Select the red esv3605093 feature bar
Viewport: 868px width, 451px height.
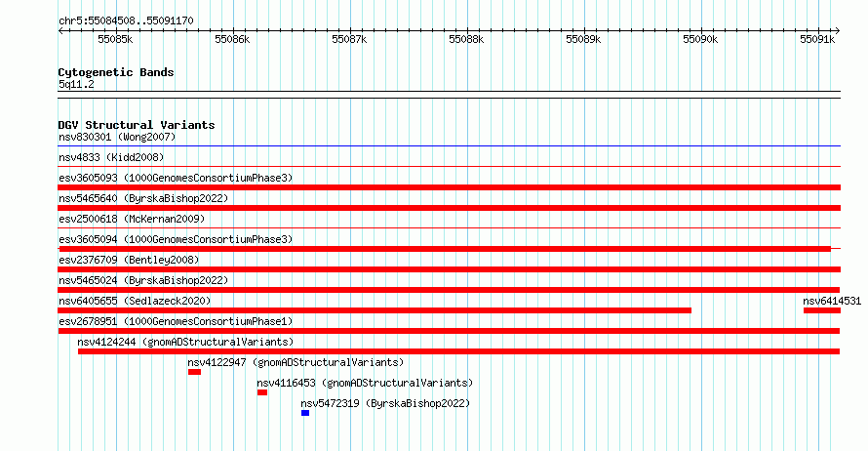tap(450, 187)
